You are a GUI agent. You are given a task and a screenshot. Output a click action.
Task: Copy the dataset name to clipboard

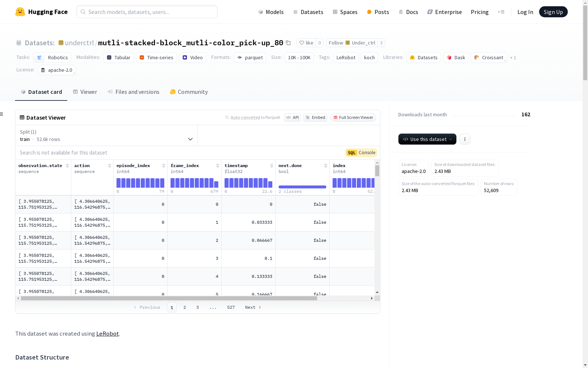coord(288,43)
